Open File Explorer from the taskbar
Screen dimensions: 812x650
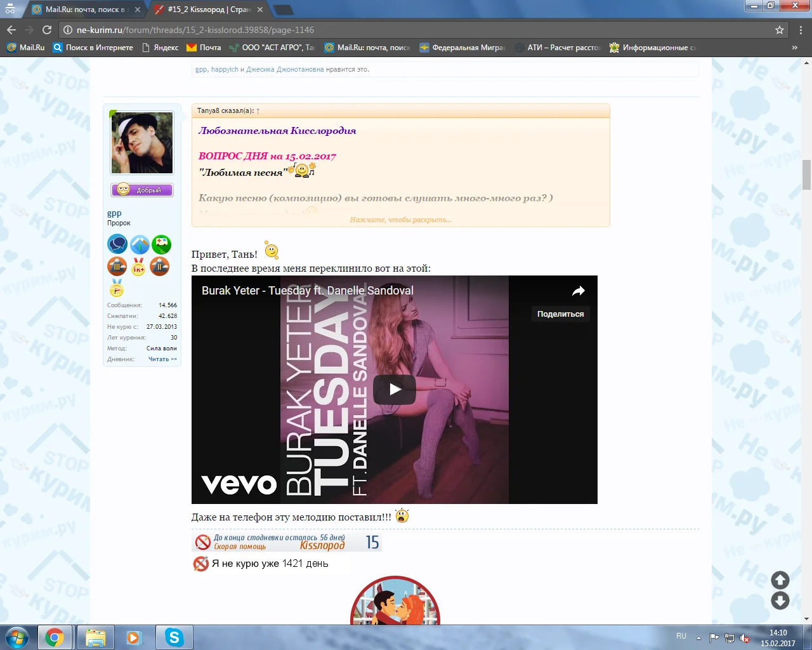[x=95, y=637]
